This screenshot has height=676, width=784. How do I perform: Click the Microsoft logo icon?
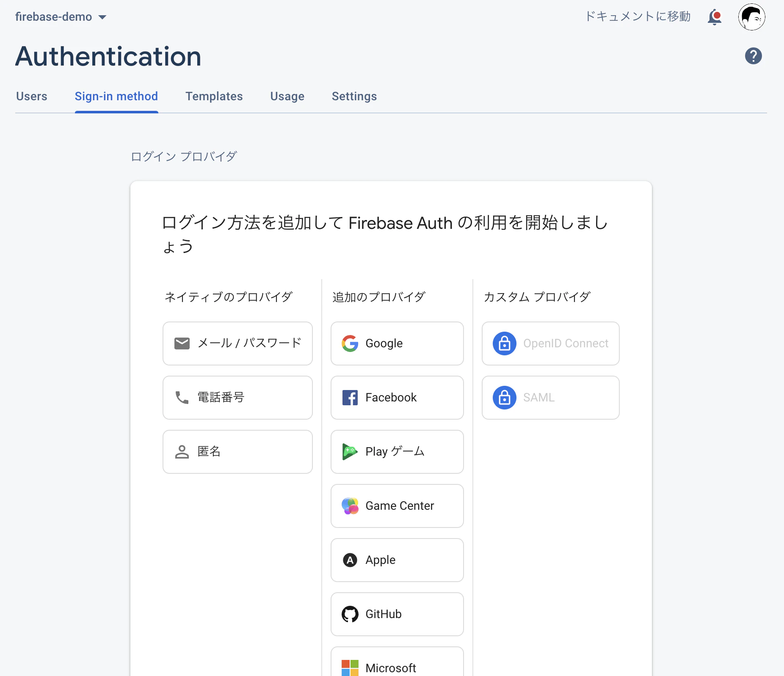click(x=350, y=668)
